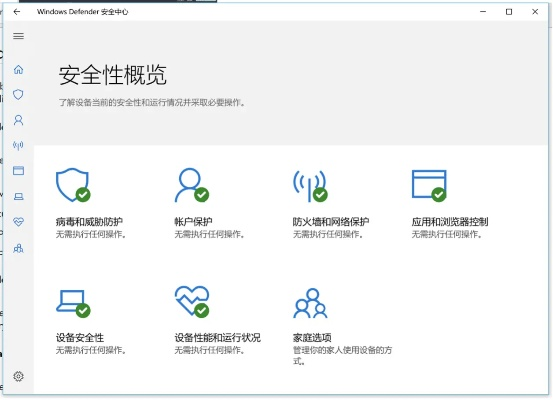Click the 了解设备当前的安全性 description text
The height and width of the screenshot is (400, 553).
152,103
